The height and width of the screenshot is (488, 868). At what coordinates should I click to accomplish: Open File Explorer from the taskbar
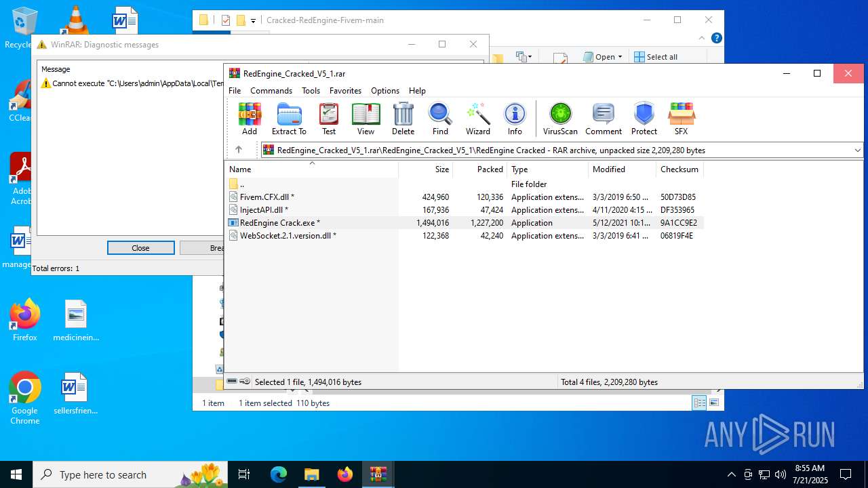point(311,474)
